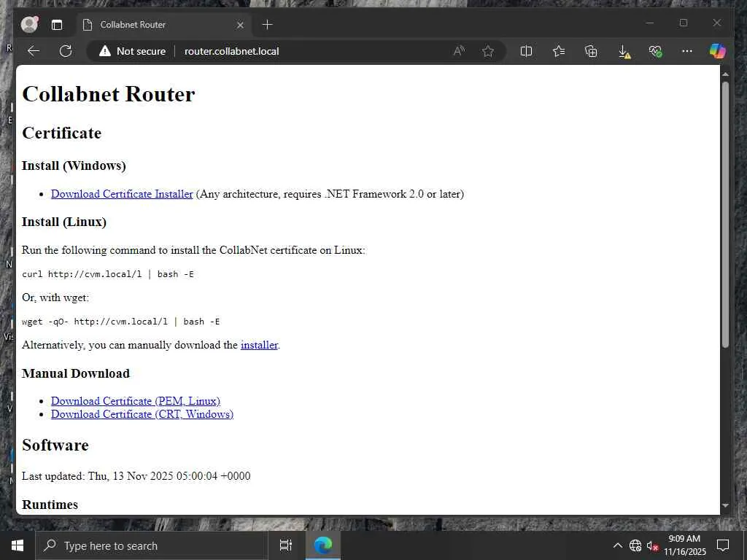
Task: Click the scrollbar up arrow
Action: (725, 74)
